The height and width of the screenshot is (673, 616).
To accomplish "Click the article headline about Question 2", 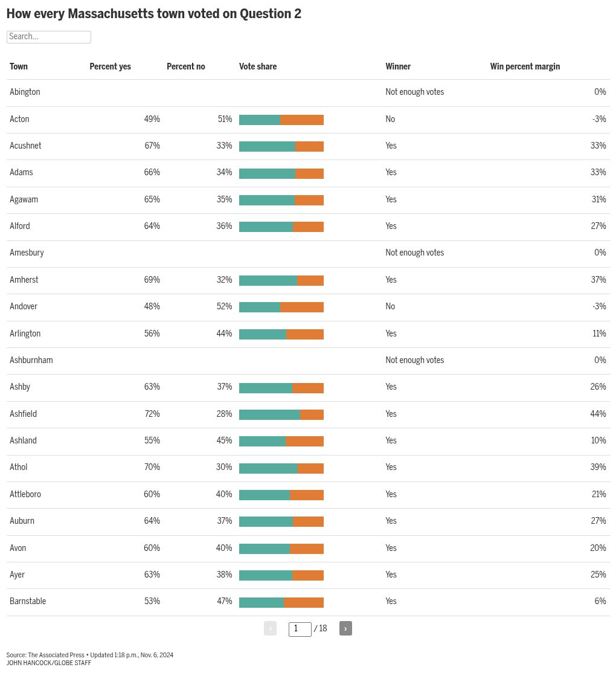I will point(153,13).
